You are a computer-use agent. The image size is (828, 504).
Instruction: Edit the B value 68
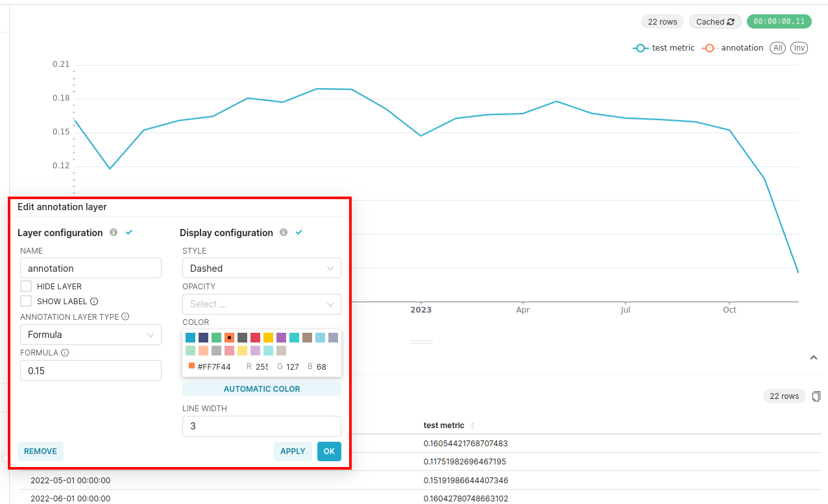(322, 366)
